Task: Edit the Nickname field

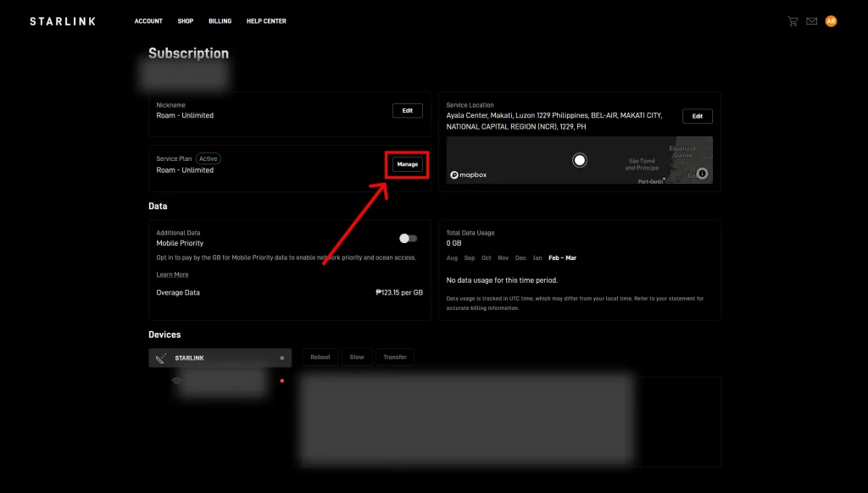Action: point(408,111)
